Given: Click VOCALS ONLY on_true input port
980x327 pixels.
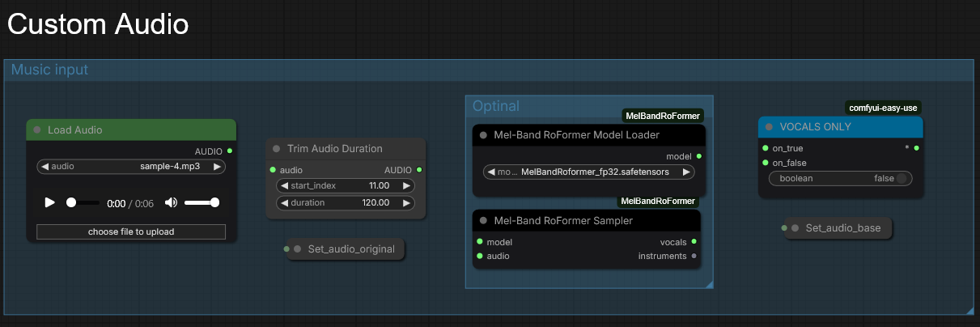Looking at the screenshot, I should point(765,148).
